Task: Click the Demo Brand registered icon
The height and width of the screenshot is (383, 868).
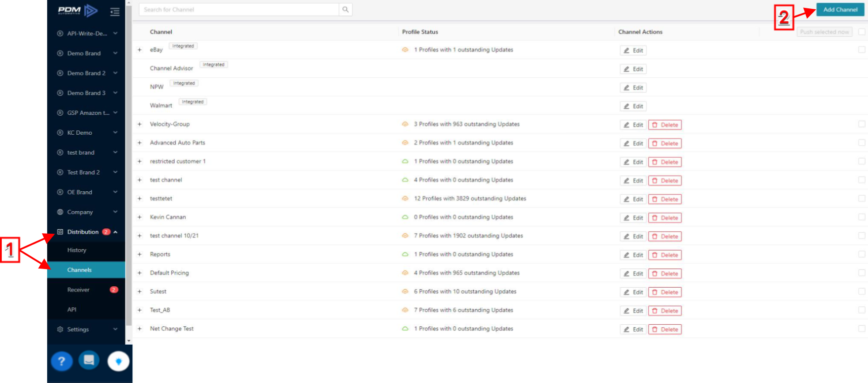Action: point(60,53)
